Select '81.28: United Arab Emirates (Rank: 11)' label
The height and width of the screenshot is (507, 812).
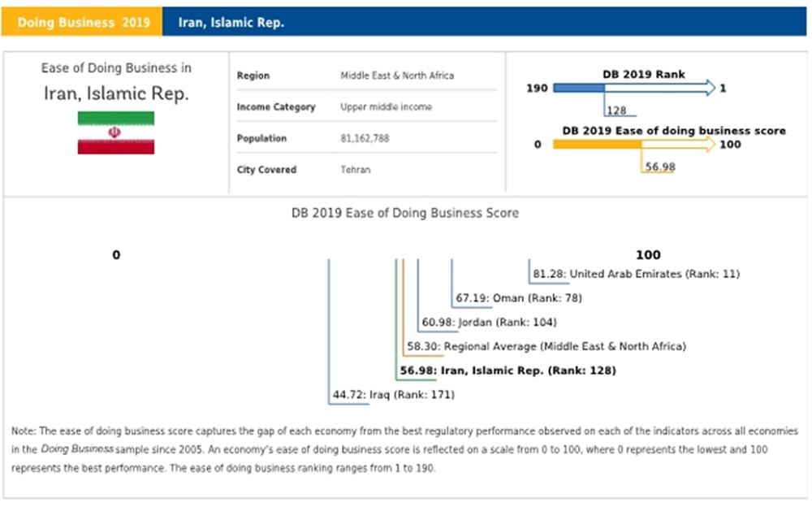637,274
